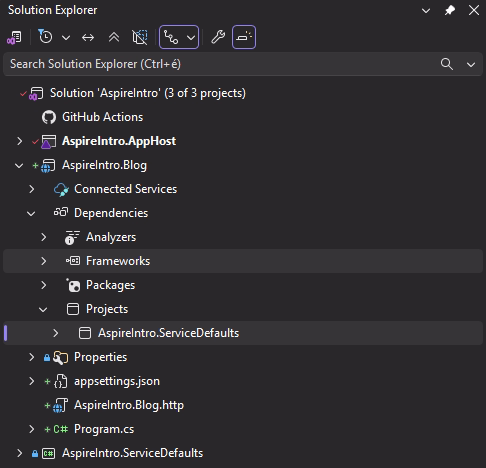Expand the Packages dependency node

tap(44, 285)
